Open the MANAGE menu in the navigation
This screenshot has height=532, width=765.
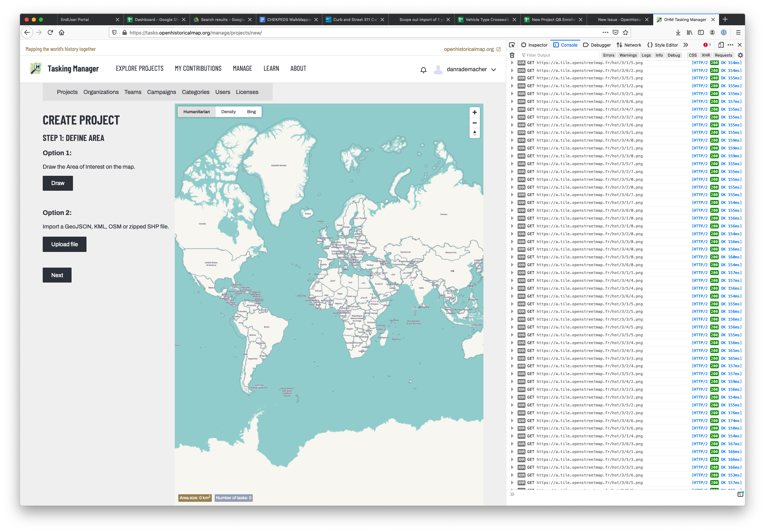pyautogui.click(x=242, y=68)
